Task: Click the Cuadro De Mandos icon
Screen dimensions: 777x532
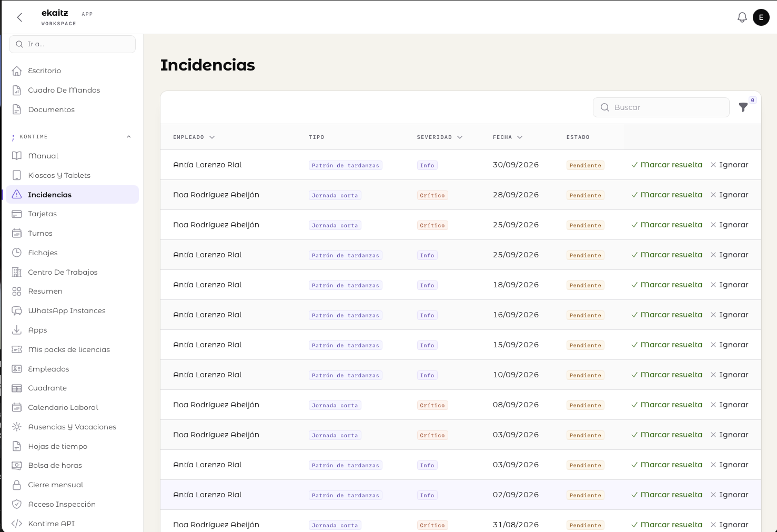Action: point(17,90)
